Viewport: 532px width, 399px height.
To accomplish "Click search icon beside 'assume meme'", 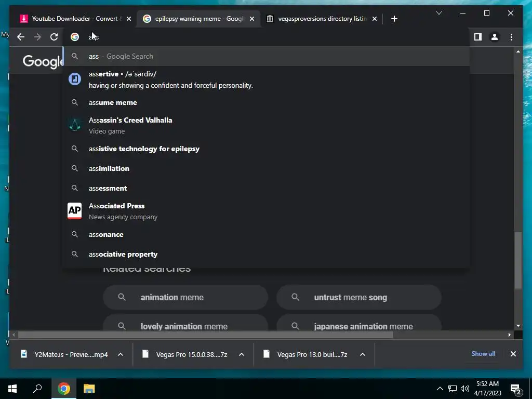I will (75, 102).
